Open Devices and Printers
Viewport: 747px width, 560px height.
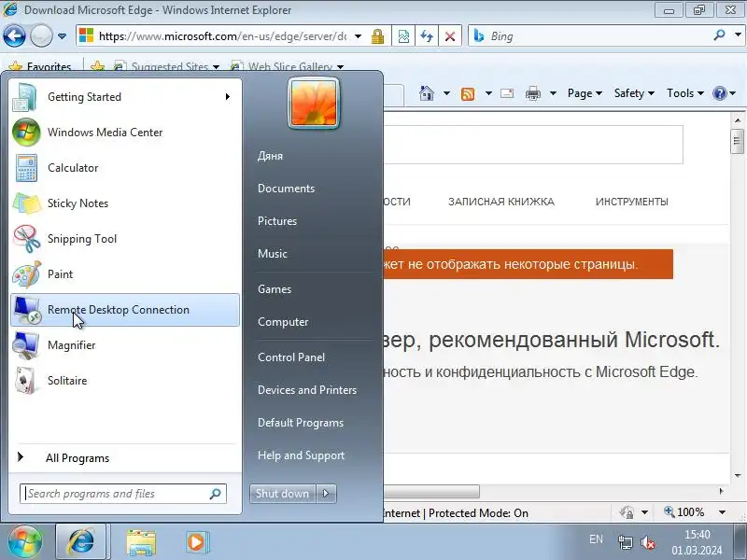coord(307,390)
